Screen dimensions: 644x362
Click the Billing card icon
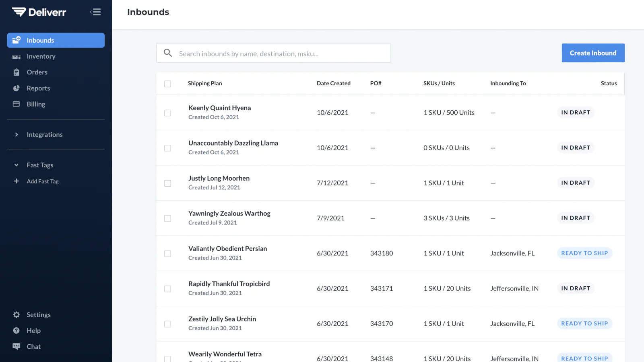[17, 104]
